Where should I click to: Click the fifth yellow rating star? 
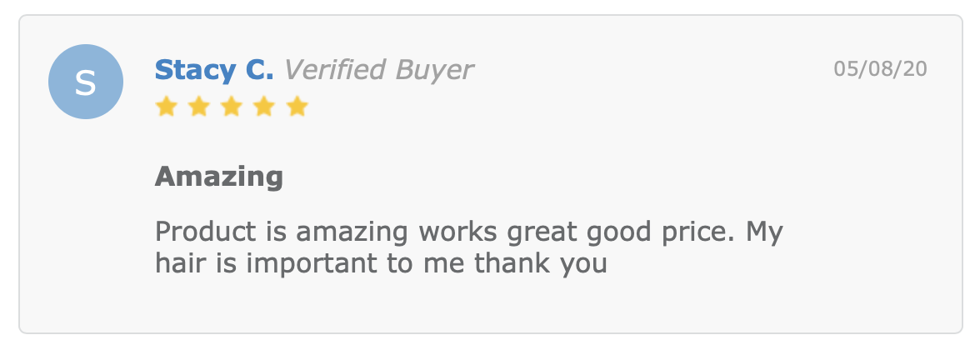tap(297, 107)
